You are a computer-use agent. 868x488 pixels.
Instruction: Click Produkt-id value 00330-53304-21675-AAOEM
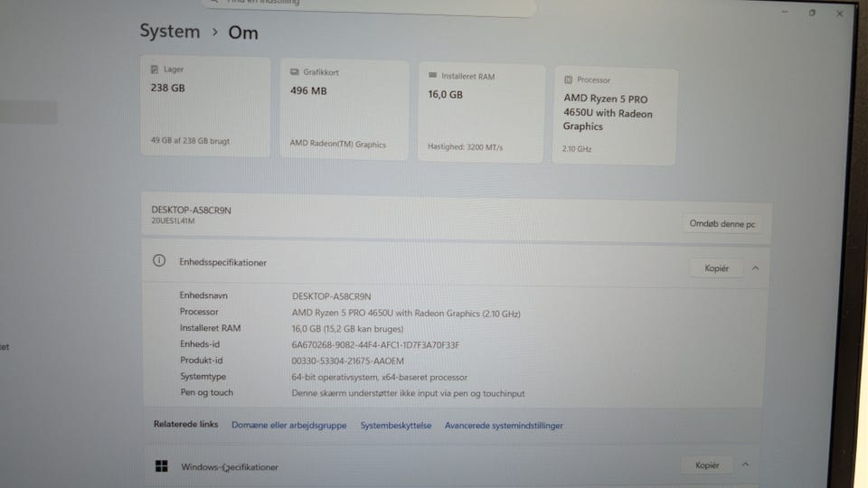pos(347,361)
